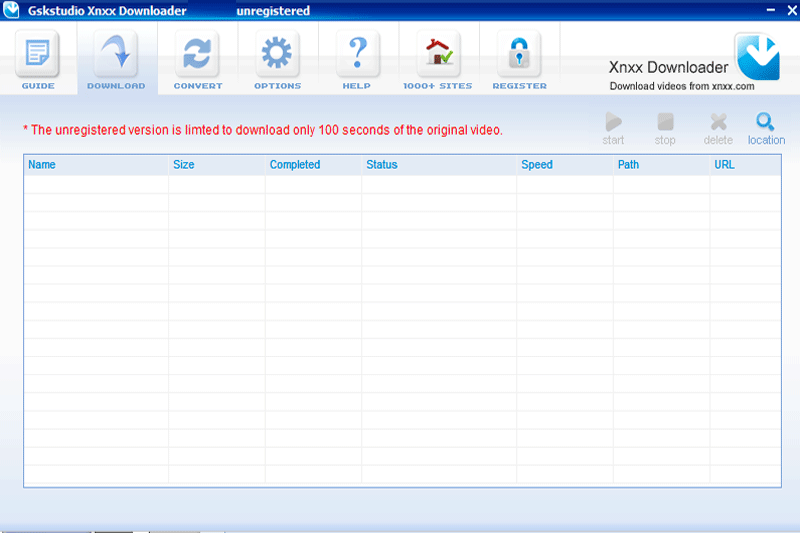The width and height of the screenshot is (800, 533).
Task: Open Help question mark icon
Action: coord(358,54)
